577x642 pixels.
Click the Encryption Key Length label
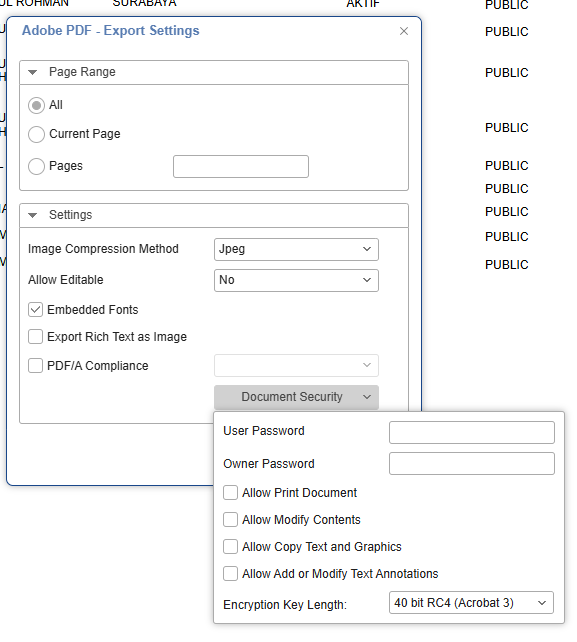point(285,605)
